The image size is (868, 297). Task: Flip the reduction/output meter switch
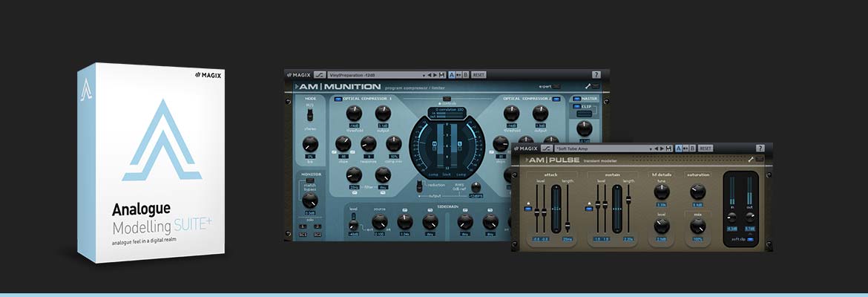(419, 186)
